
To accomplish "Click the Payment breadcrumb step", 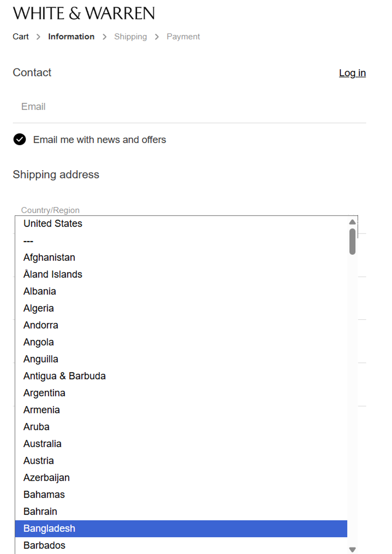I will 183,37.
